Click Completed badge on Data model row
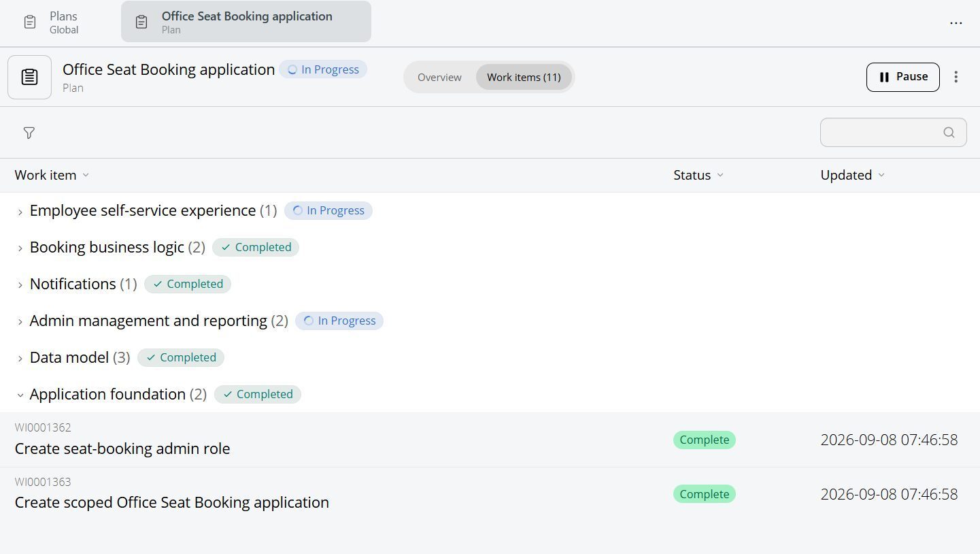This screenshot has height=554, width=980. [x=181, y=358]
